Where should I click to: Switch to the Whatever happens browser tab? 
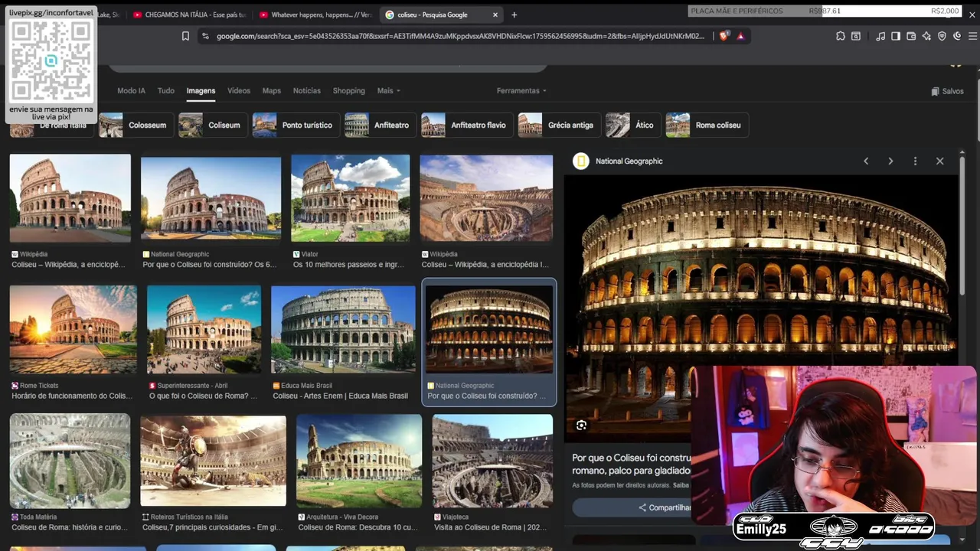pyautogui.click(x=314, y=15)
